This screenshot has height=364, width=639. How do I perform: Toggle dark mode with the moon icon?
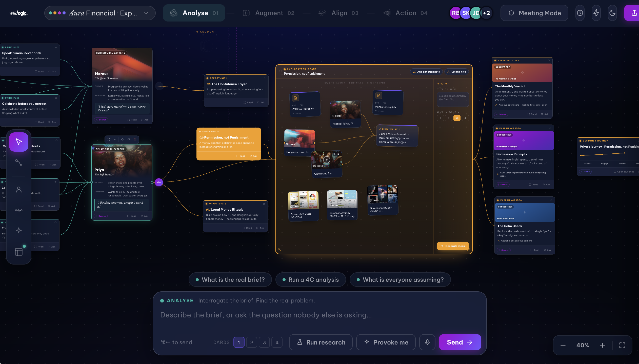[612, 13]
